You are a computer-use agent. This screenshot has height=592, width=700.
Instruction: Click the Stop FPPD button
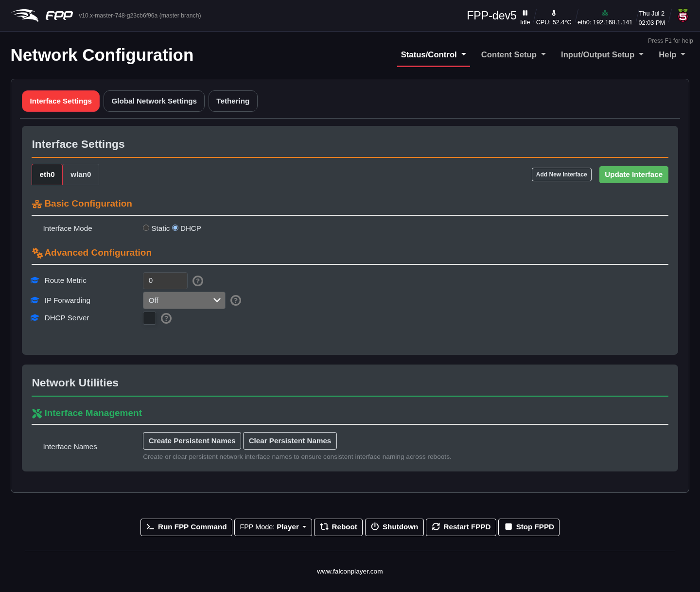tap(529, 527)
